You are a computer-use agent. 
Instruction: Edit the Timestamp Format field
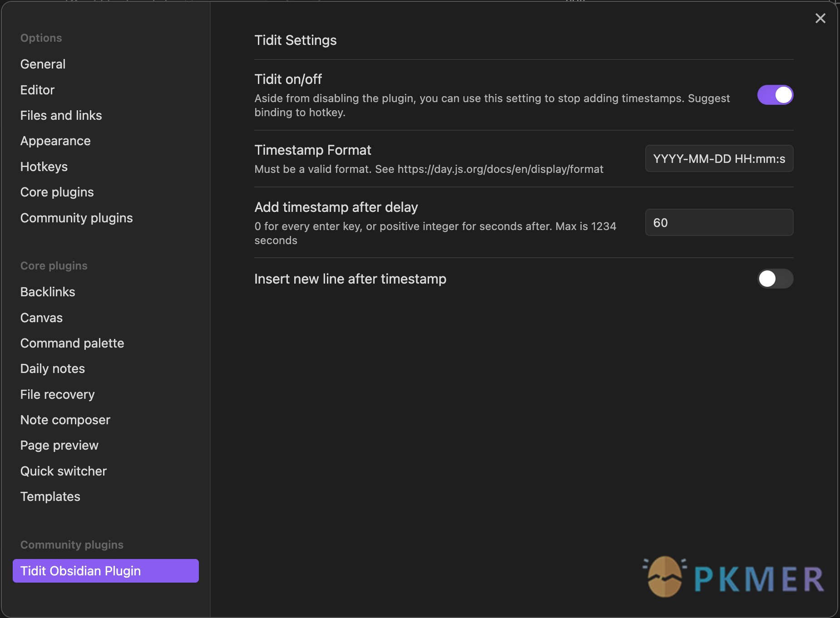coord(719,158)
